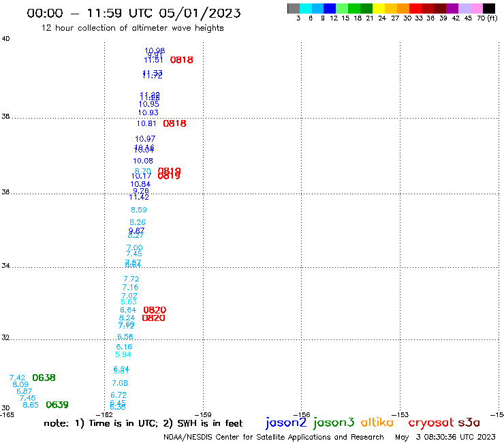Click the longitude axis label '-162'
The image size is (504, 443).
[x=104, y=414]
